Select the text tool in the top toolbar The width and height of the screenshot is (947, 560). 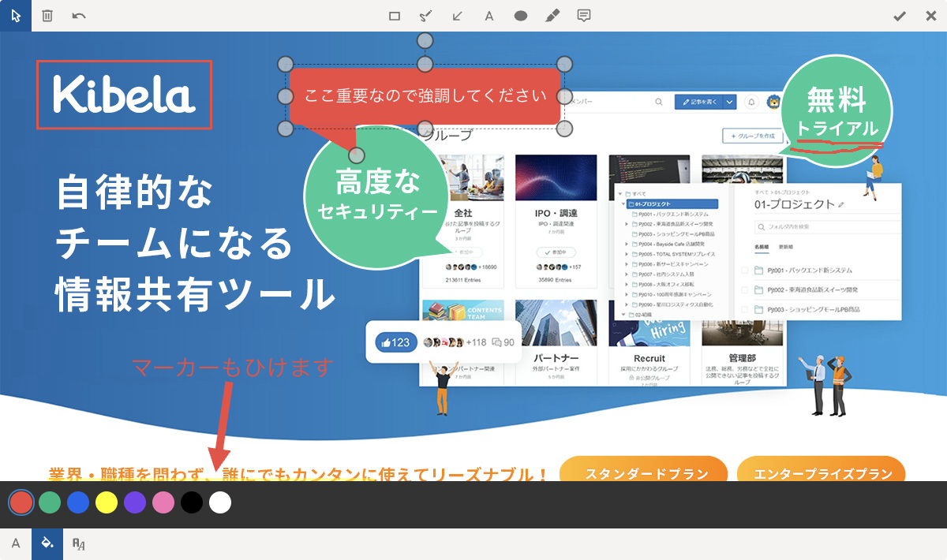point(489,16)
